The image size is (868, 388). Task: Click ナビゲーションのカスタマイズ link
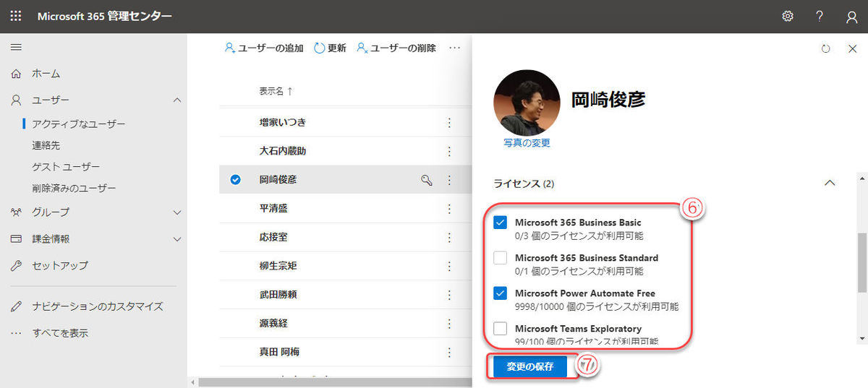tap(98, 306)
